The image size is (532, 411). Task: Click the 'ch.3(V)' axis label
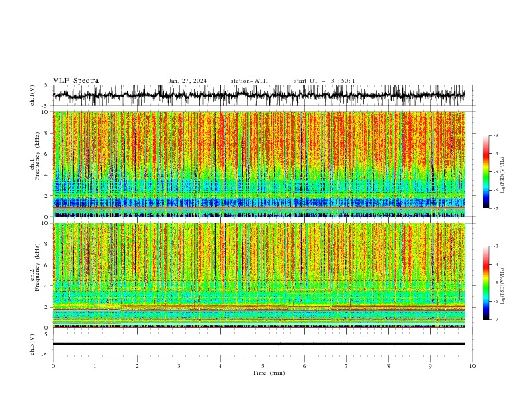[32, 345]
